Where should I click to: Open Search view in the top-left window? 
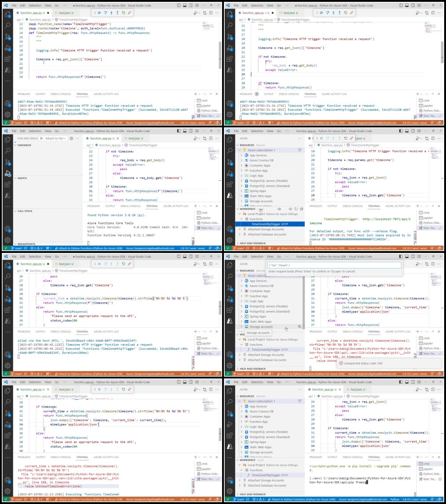(8, 25)
